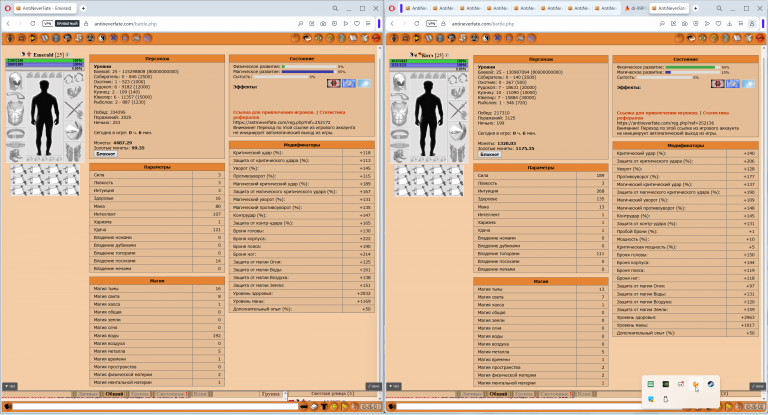Toggle VPN in left Opera address bar
Screen dimensions: 768x415
coord(48,24)
